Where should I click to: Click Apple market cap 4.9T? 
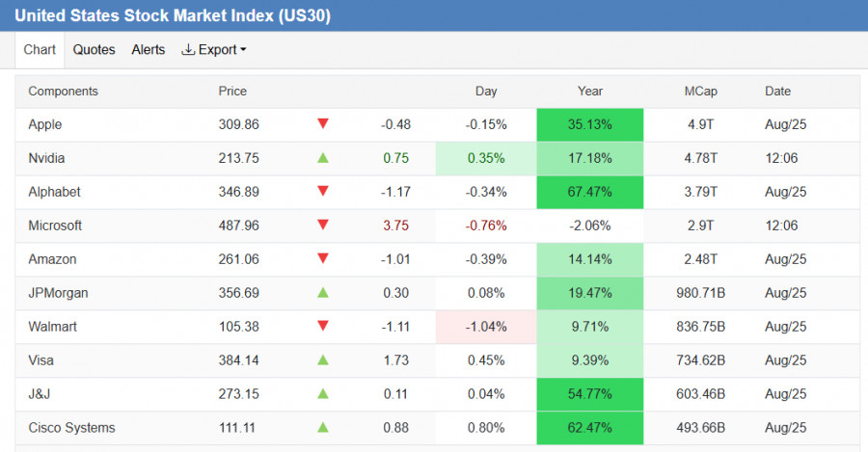click(x=701, y=124)
